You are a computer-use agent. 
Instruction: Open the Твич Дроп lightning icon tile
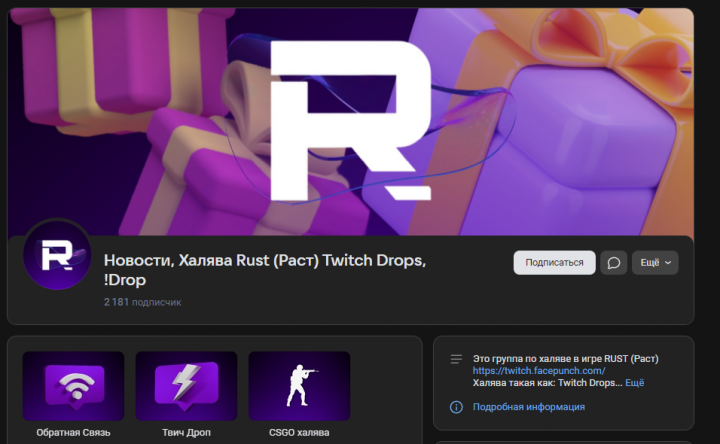click(186, 386)
